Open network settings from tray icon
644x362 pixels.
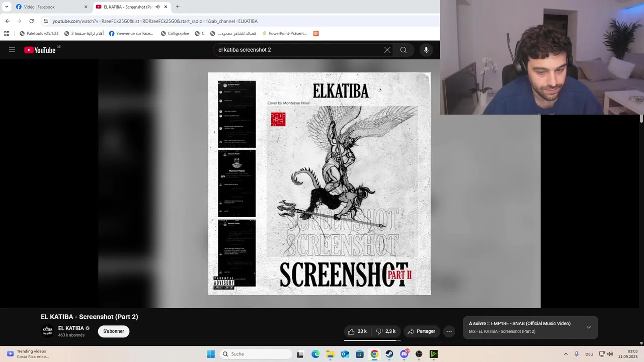(x=602, y=354)
